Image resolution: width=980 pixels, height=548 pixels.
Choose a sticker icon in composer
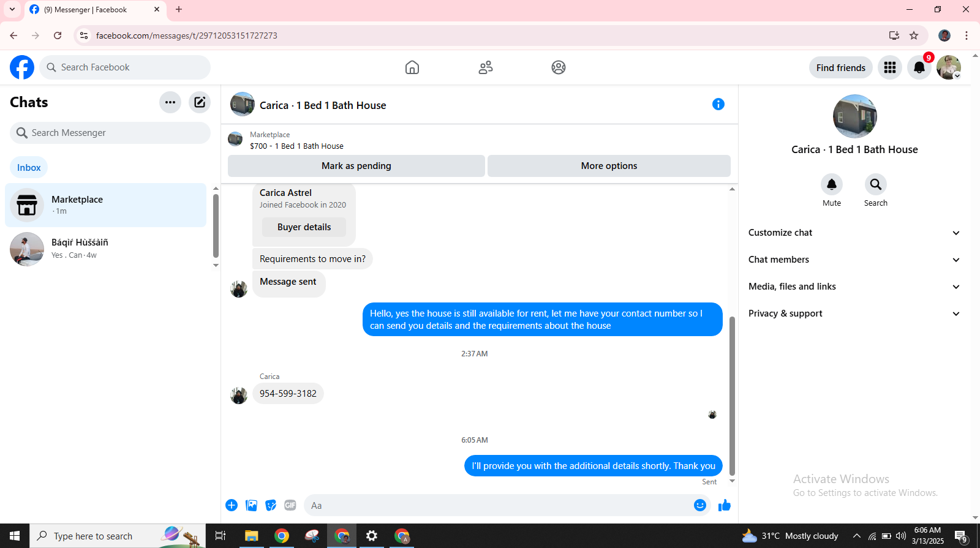tap(271, 505)
